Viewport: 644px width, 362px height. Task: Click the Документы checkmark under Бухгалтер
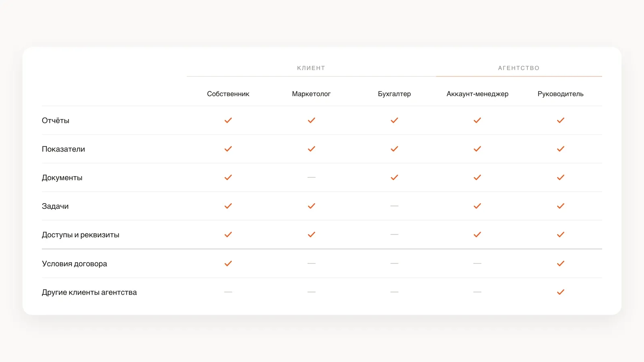pyautogui.click(x=394, y=177)
